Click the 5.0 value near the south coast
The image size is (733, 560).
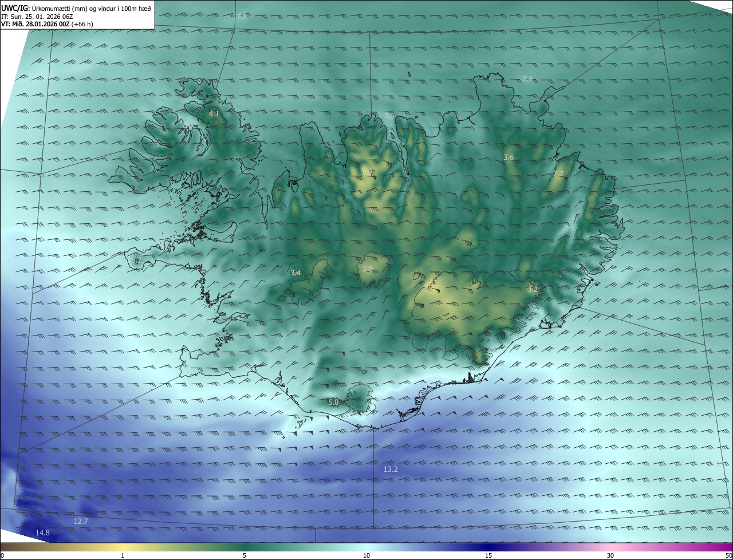(x=333, y=403)
